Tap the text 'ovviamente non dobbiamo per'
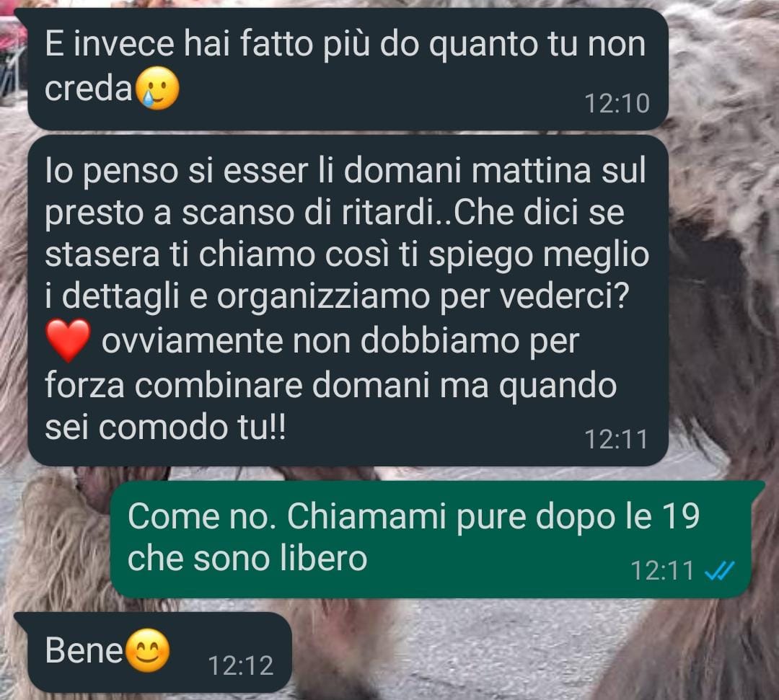The width and height of the screenshot is (779, 700). [x=340, y=342]
